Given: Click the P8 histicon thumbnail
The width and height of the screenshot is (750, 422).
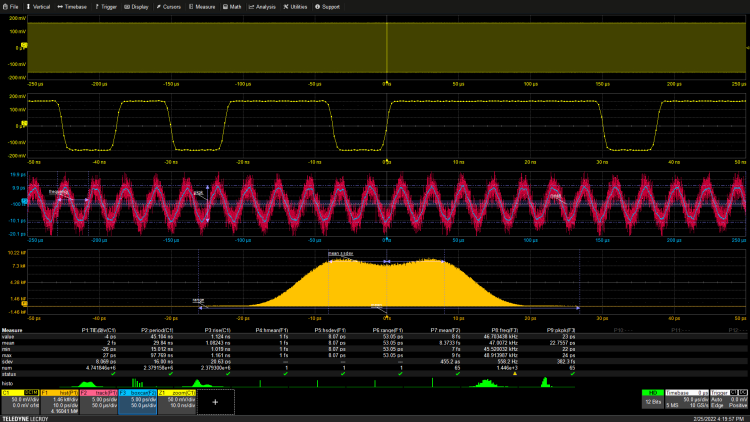Looking at the screenshot, I should click(490, 383).
